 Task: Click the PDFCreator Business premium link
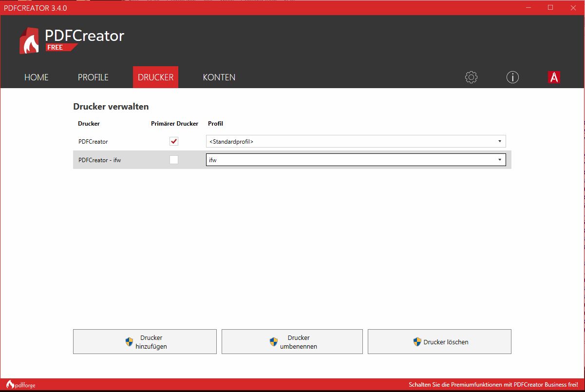coord(493,385)
